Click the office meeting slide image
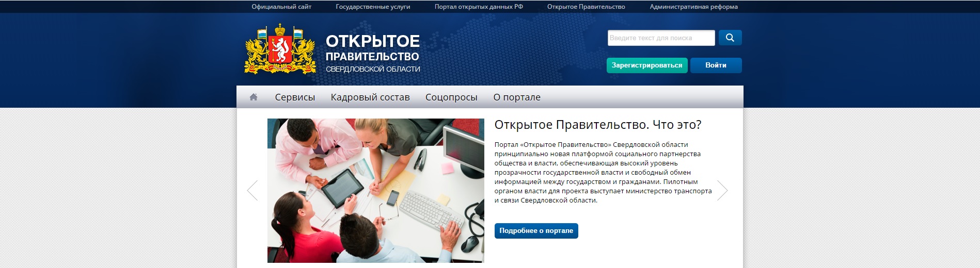 pos(375,191)
